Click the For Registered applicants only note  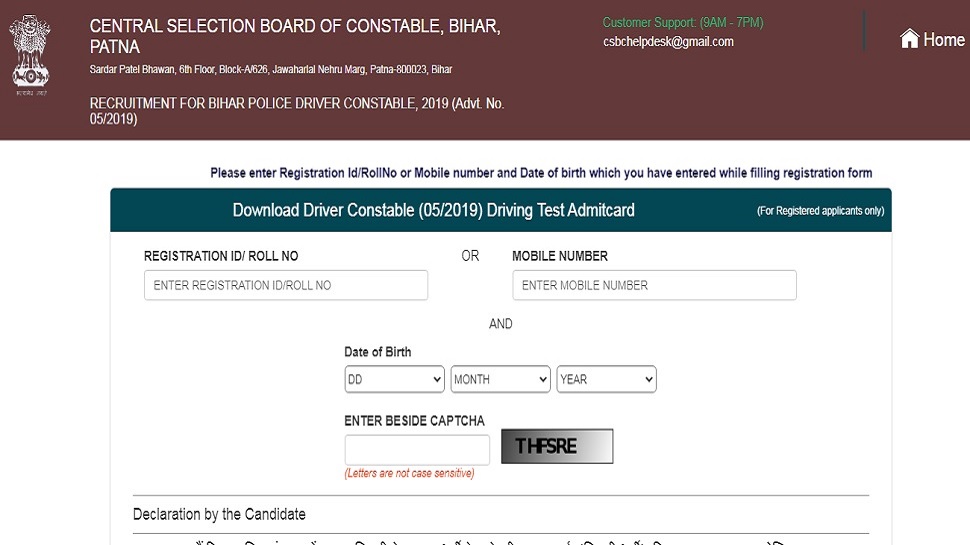click(820, 211)
